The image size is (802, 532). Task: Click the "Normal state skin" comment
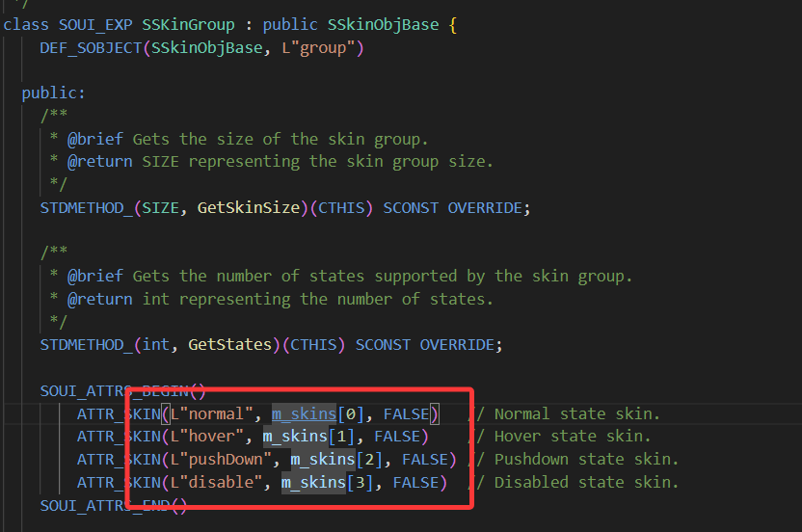pyautogui.click(x=576, y=413)
